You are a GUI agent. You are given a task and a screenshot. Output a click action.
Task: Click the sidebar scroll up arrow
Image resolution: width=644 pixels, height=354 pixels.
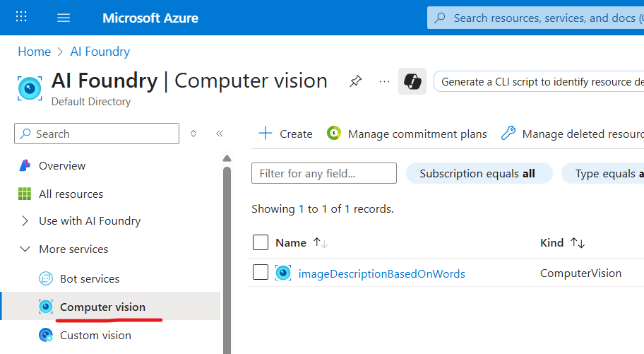click(x=227, y=159)
